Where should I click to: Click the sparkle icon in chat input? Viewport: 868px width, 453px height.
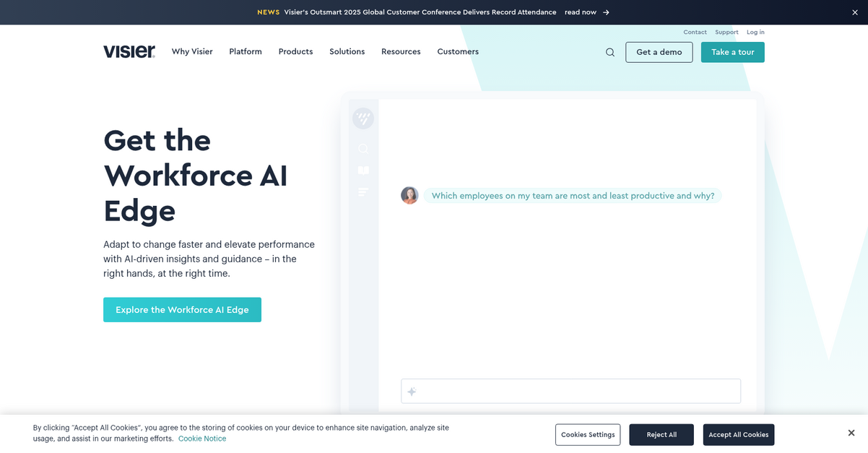point(412,392)
